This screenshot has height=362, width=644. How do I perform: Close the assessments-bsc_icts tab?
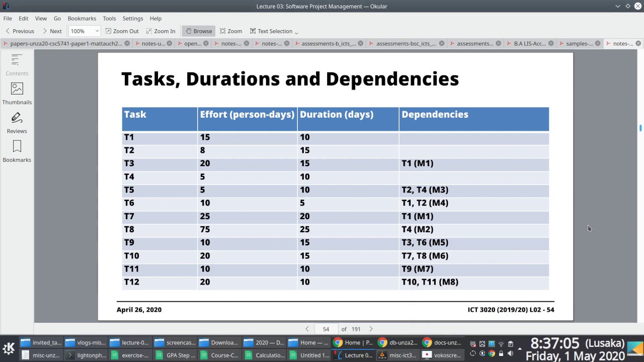tap(441, 44)
